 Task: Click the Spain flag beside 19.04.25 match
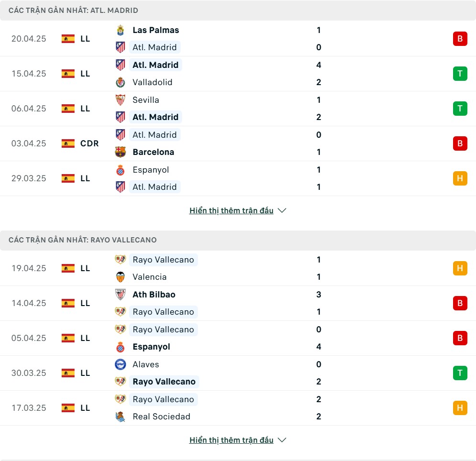tap(68, 268)
